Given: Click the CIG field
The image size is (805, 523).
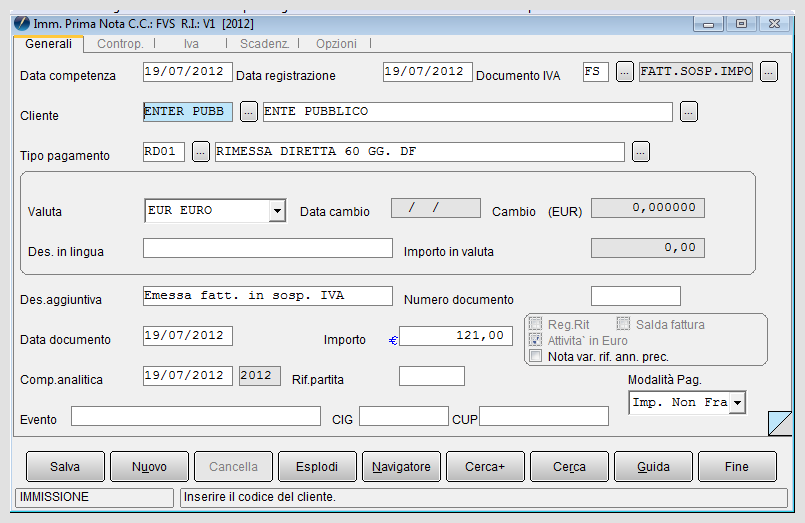Looking at the screenshot, I should [404, 416].
